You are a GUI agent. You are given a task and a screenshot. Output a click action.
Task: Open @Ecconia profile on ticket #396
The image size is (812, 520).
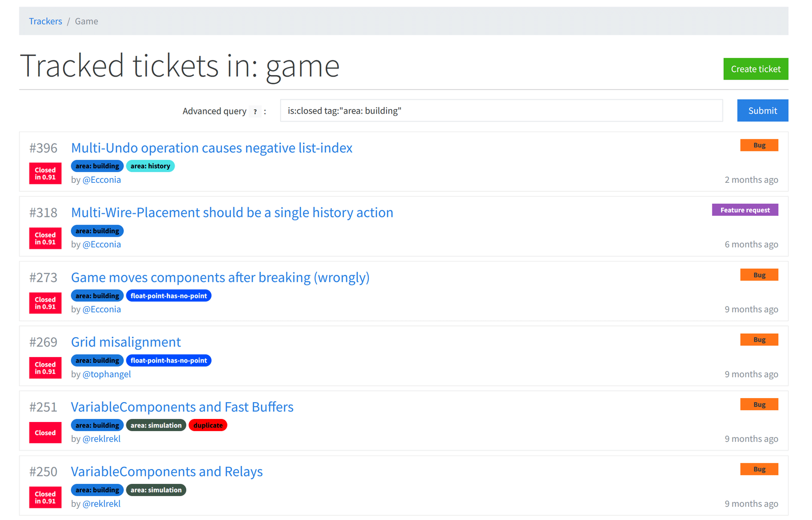(x=101, y=180)
